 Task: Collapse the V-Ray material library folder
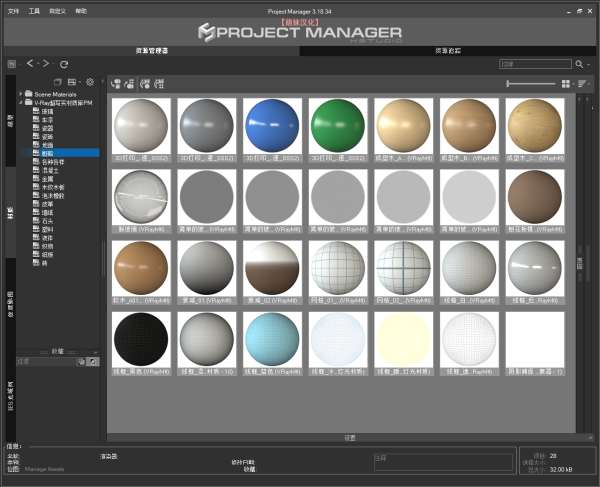(x=20, y=103)
